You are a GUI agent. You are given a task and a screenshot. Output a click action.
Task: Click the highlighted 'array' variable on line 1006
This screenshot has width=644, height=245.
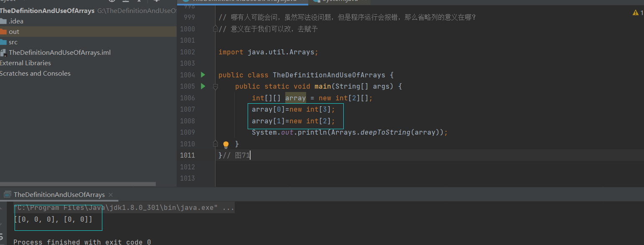click(x=296, y=98)
